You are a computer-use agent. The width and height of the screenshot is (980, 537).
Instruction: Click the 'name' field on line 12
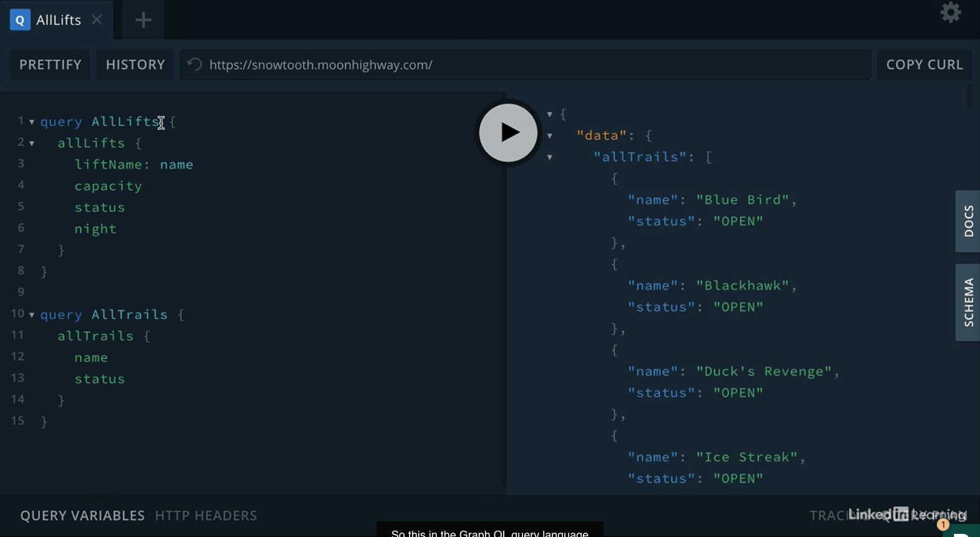point(91,358)
